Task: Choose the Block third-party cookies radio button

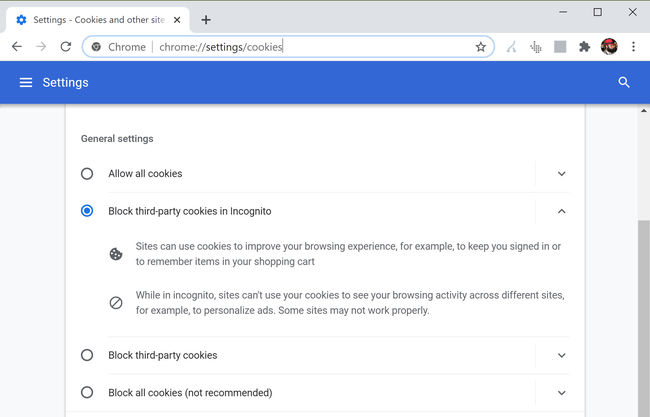Action: (x=87, y=355)
